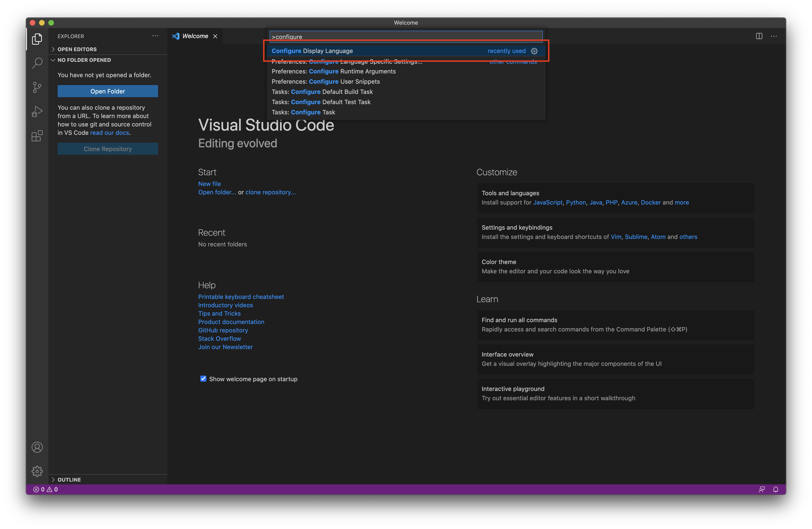Open the Run and Debug view icon
This screenshot has width=812, height=529.
tap(37, 112)
